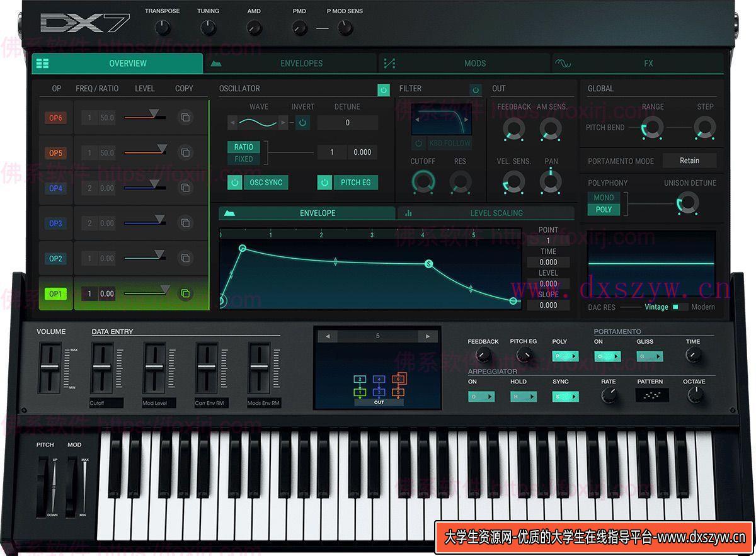The width and height of the screenshot is (756, 556).
Task: Select next oscillator waveform arrow
Action: [x=283, y=123]
